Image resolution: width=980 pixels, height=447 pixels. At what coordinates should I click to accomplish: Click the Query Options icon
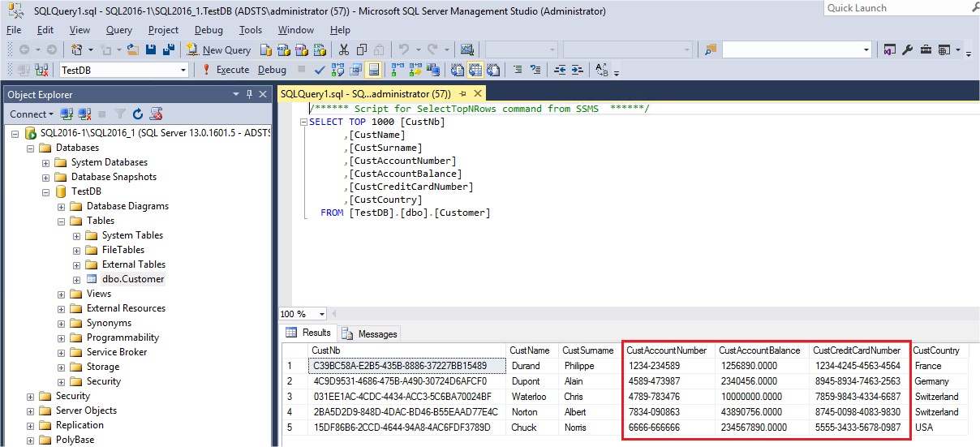[355, 70]
